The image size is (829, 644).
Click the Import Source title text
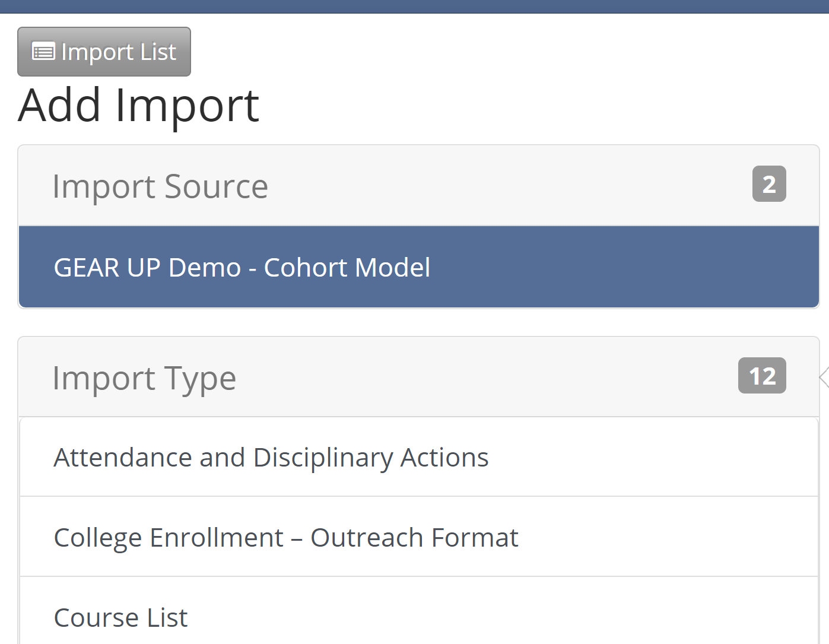(160, 186)
